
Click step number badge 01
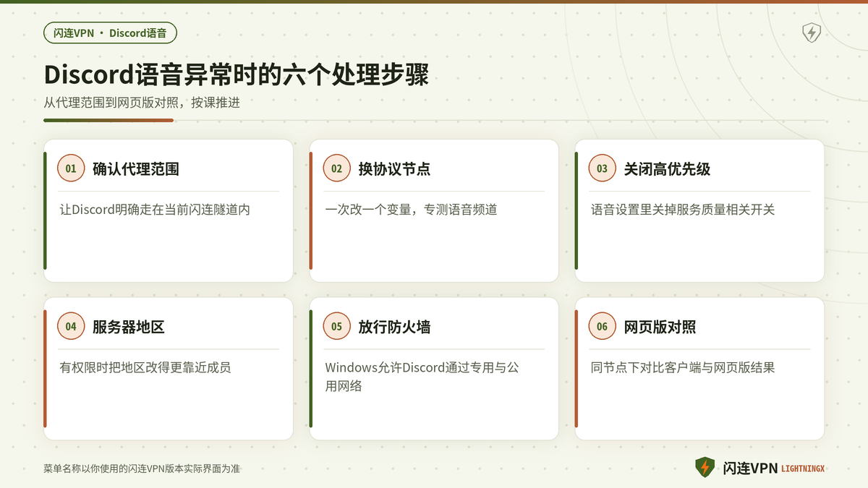tap(71, 168)
